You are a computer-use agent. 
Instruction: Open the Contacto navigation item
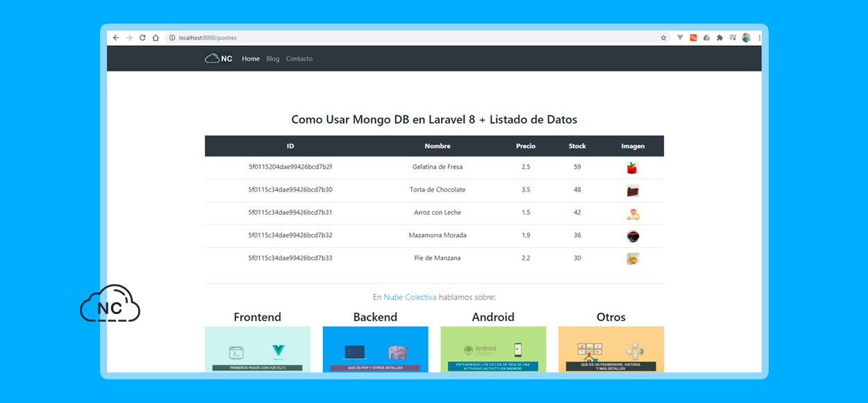[299, 59]
